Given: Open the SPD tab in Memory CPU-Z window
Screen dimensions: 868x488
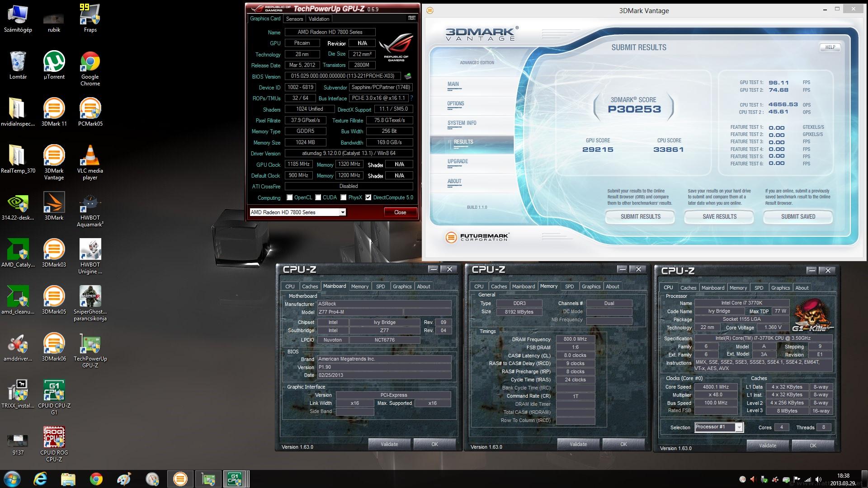Looking at the screenshot, I should pos(569,286).
